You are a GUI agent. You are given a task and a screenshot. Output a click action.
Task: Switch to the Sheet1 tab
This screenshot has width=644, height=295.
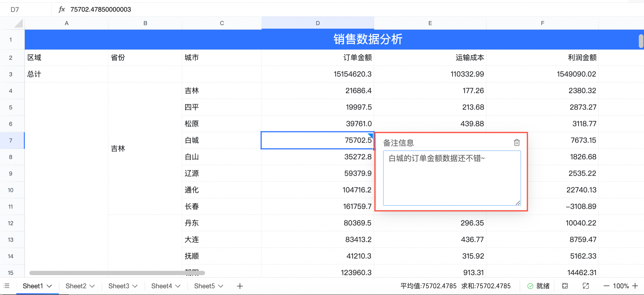point(33,286)
